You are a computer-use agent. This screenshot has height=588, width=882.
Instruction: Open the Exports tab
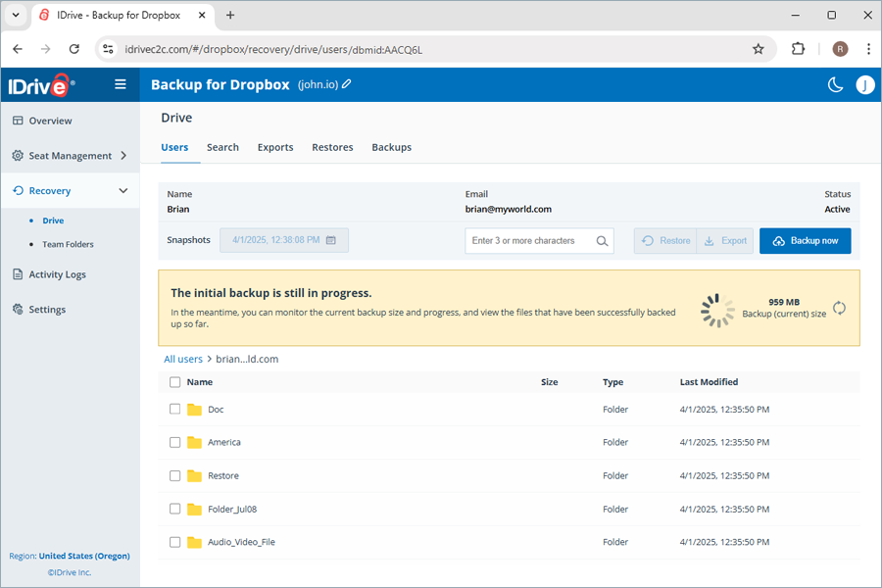[x=275, y=147]
